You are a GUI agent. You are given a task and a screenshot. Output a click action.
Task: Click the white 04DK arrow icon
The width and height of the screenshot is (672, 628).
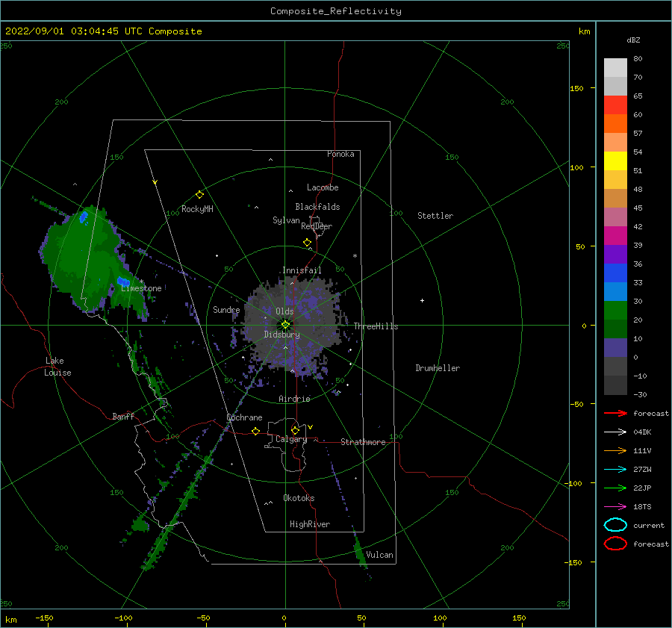(x=615, y=432)
